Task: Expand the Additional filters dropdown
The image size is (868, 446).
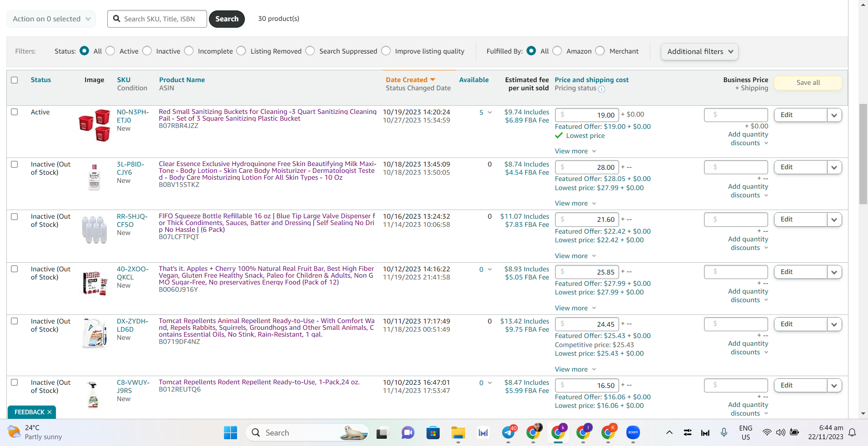Action: coord(699,51)
